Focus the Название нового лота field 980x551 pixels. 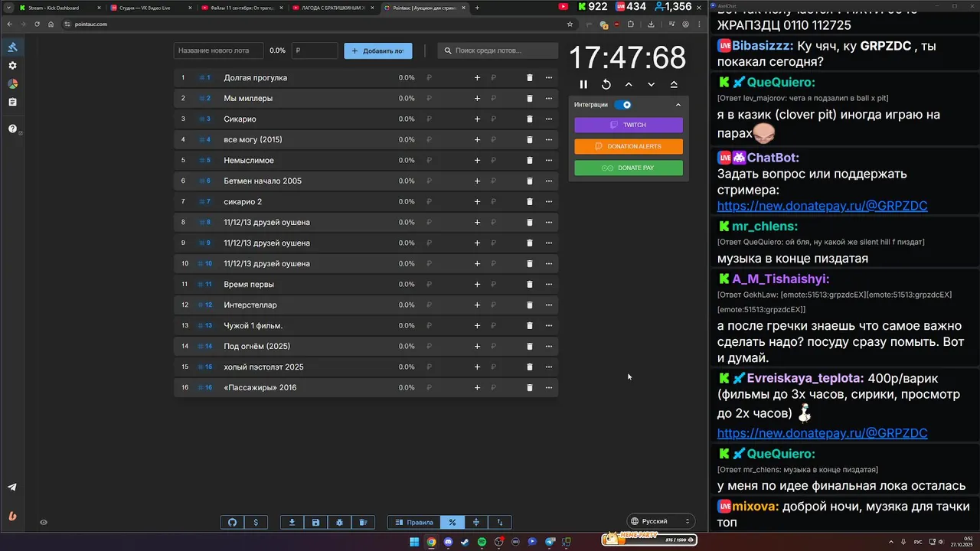[219, 51]
